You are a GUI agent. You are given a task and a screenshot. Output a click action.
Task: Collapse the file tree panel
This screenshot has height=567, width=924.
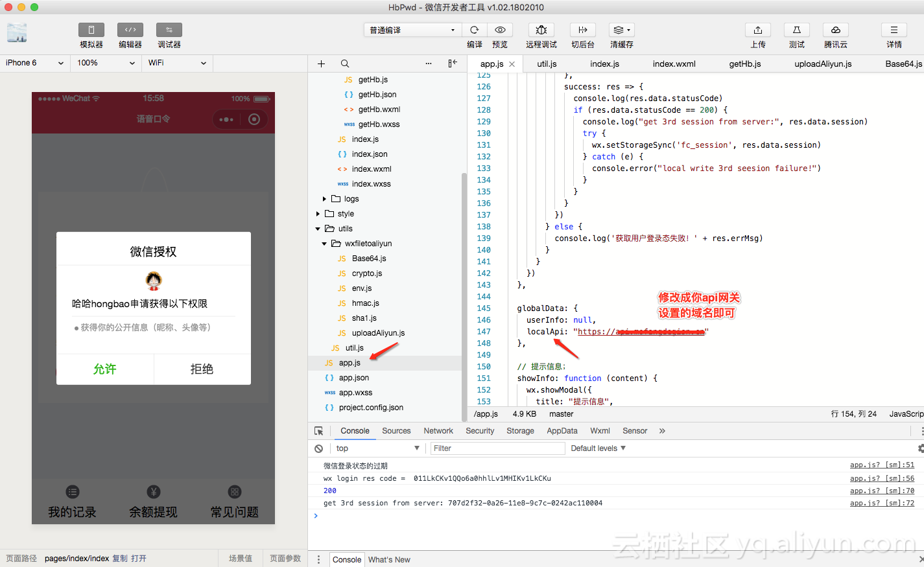(x=453, y=64)
